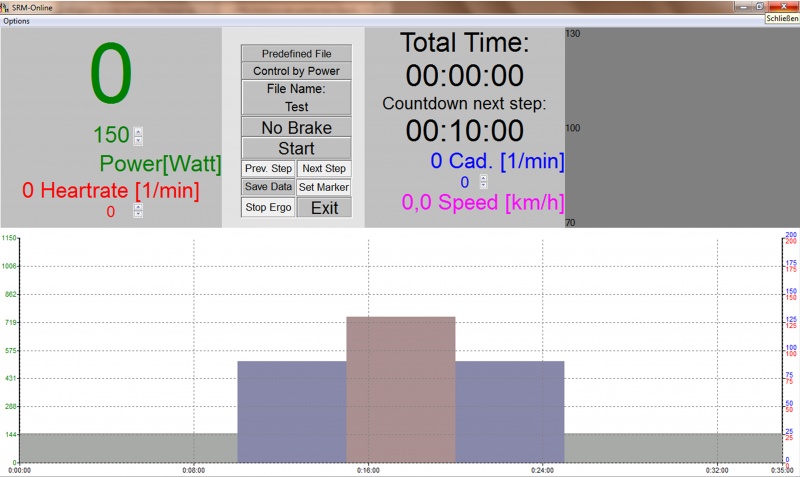Click the 0 Heartrate [1/min] label
Viewport: 800px width, 477px height.
pos(111,190)
